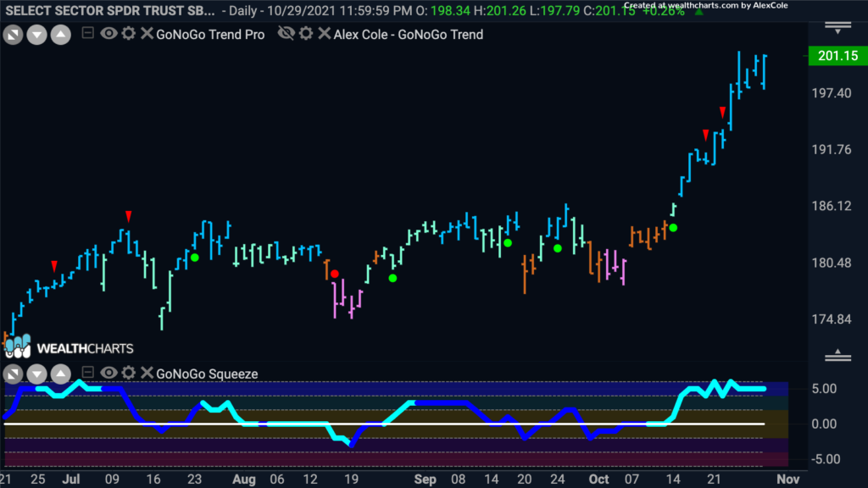This screenshot has height=488, width=868.
Task: Open Alex Cole - GoNoGo Trend settings gear
Action: [x=306, y=34]
